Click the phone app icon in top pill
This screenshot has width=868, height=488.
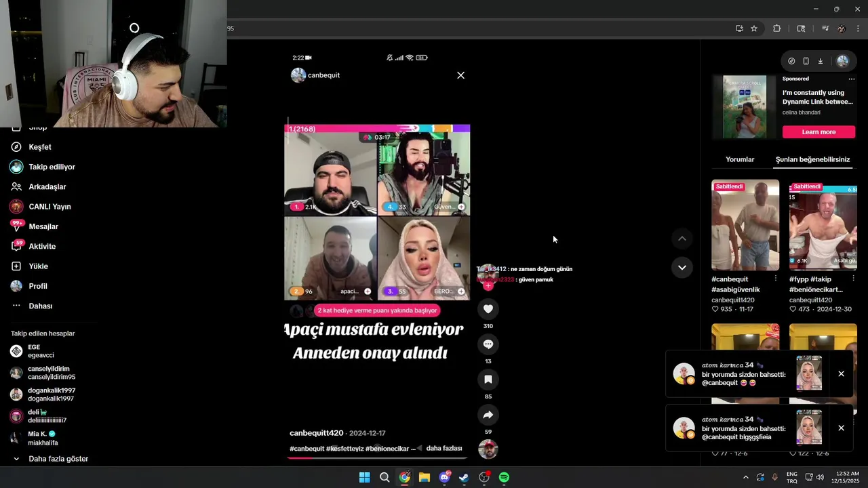point(806,61)
